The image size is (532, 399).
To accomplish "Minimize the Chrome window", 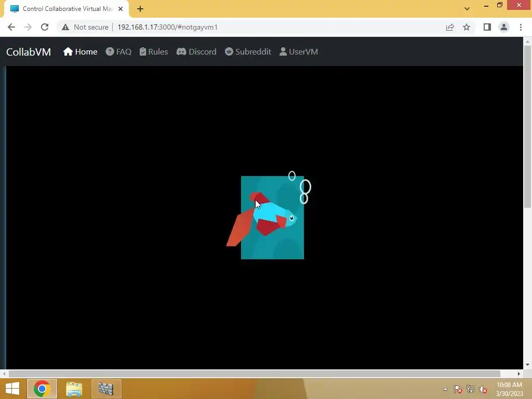I will coord(486,5).
